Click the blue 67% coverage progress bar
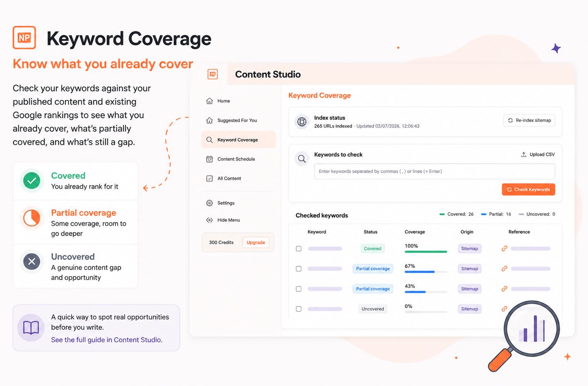This screenshot has width=588, height=386. [426, 272]
